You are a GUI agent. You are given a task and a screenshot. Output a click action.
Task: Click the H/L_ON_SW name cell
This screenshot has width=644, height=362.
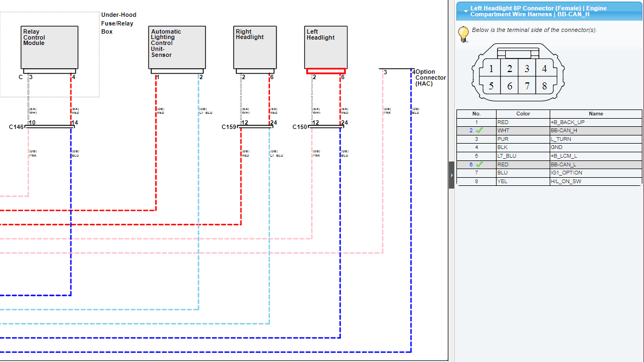point(596,182)
